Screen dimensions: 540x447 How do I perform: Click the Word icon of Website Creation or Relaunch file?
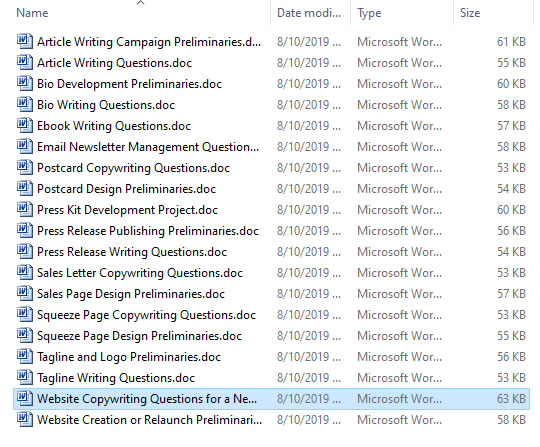click(x=25, y=420)
